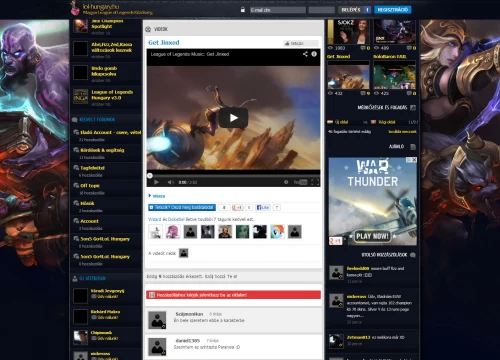
Task: Click the Facebook Like button
Action: click(x=263, y=207)
